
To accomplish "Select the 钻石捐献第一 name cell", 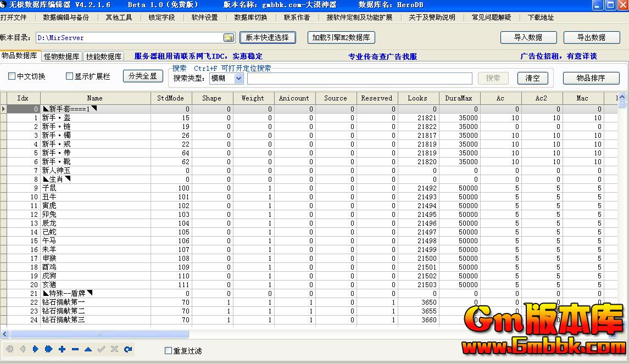I will coord(95,303).
